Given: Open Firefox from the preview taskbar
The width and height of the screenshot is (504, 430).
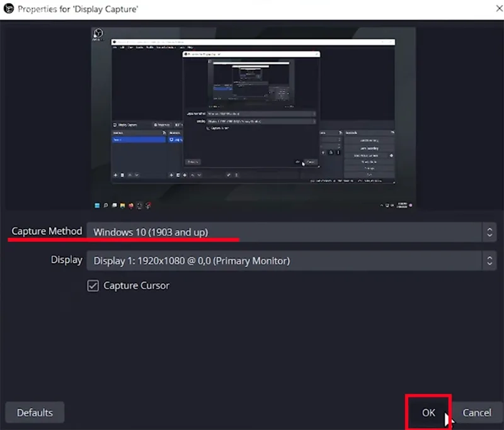Looking at the screenshot, I should click(130, 205).
